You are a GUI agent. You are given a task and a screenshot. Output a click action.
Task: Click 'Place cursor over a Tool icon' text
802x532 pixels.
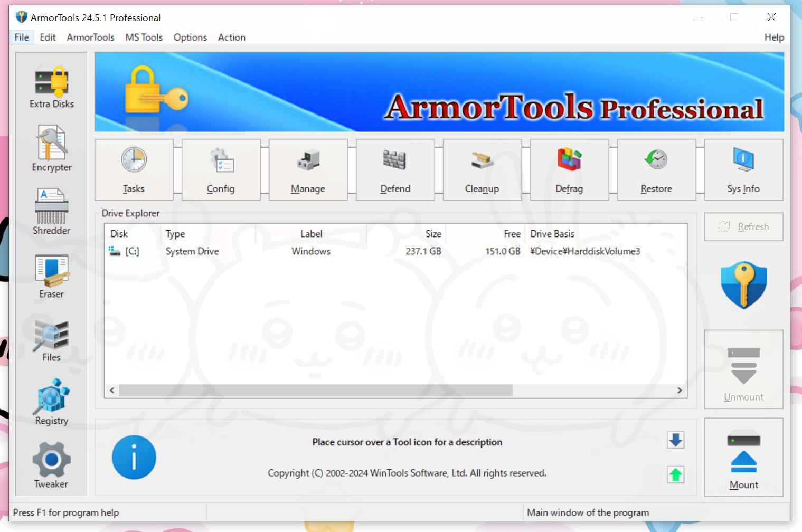407,442
